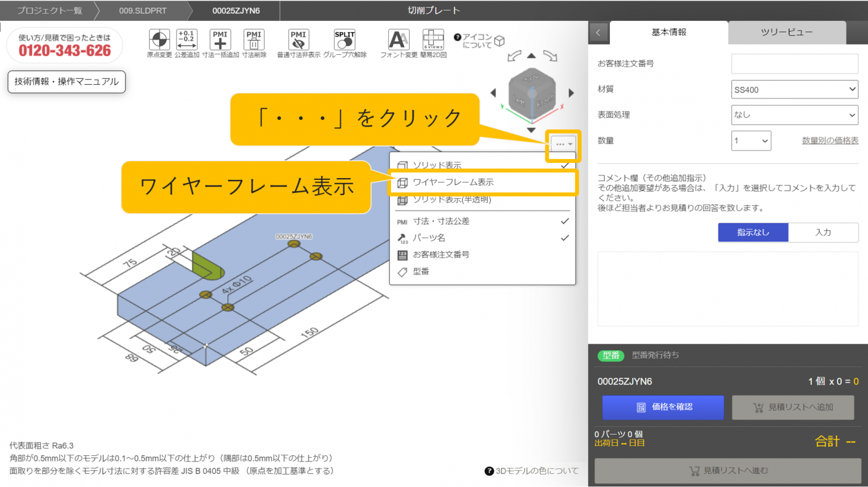Image resolution: width=868 pixels, height=487 pixels.
Task: Activate the グループ穴解除 group hole release tool
Action: pos(345,40)
